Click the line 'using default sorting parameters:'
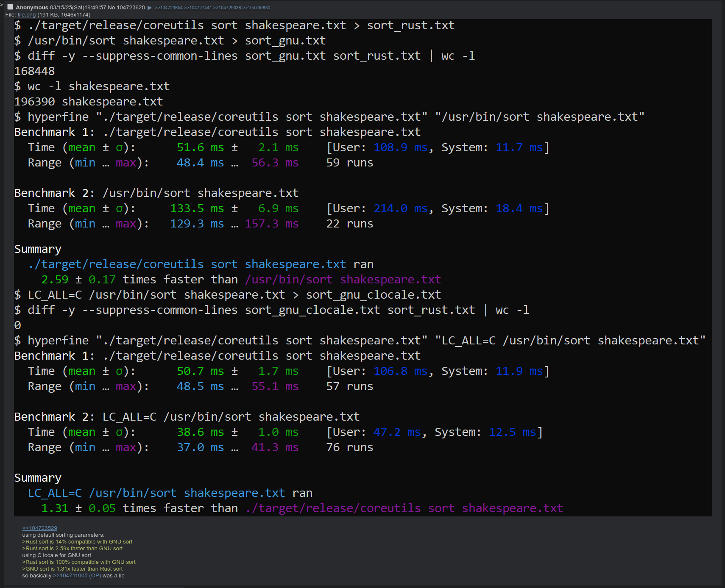Screen dimensions: 725x588 click(x=63, y=535)
